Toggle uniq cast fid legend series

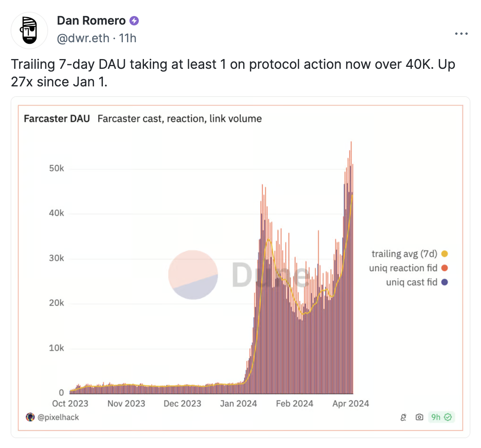click(x=411, y=282)
